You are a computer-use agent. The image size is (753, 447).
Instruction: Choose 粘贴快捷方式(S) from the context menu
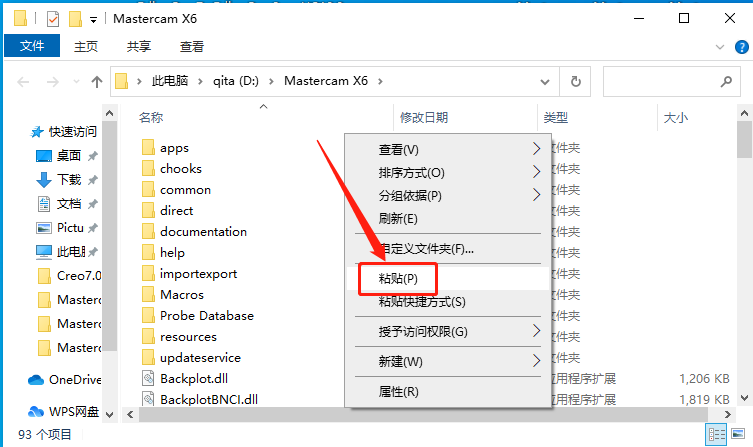click(x=448, y=302)
